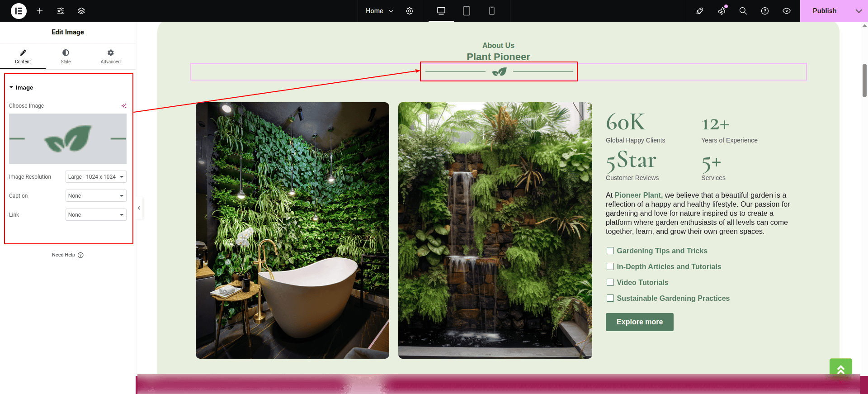Viewport: 868px width, 394px height.
Task: Open page settings gear icon
Action: point(410,11)
